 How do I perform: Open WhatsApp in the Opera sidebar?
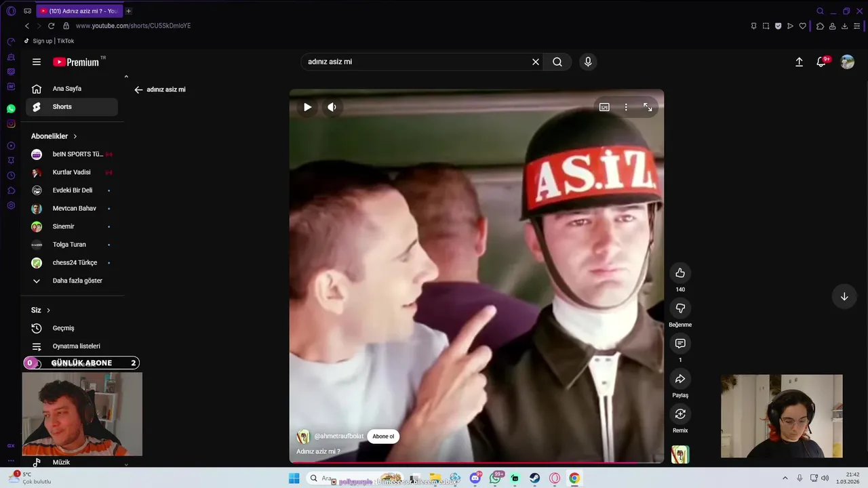(11, 108)
